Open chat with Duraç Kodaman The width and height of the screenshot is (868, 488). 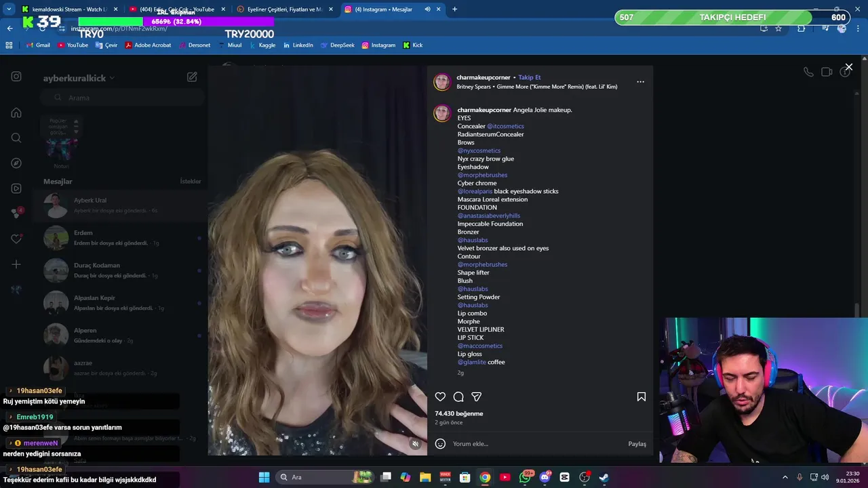point(120,270)
